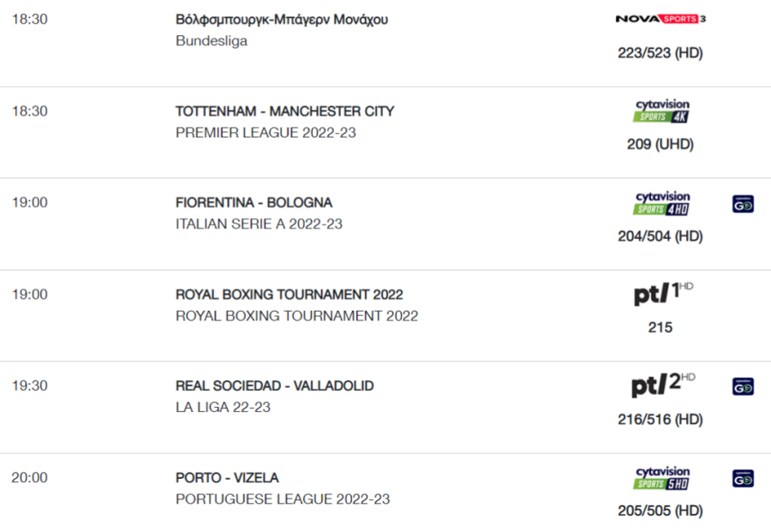Click the Bundesliga competition label
Image resolution: width=771 pixels, height=532 pixels.
pos(212,41)
